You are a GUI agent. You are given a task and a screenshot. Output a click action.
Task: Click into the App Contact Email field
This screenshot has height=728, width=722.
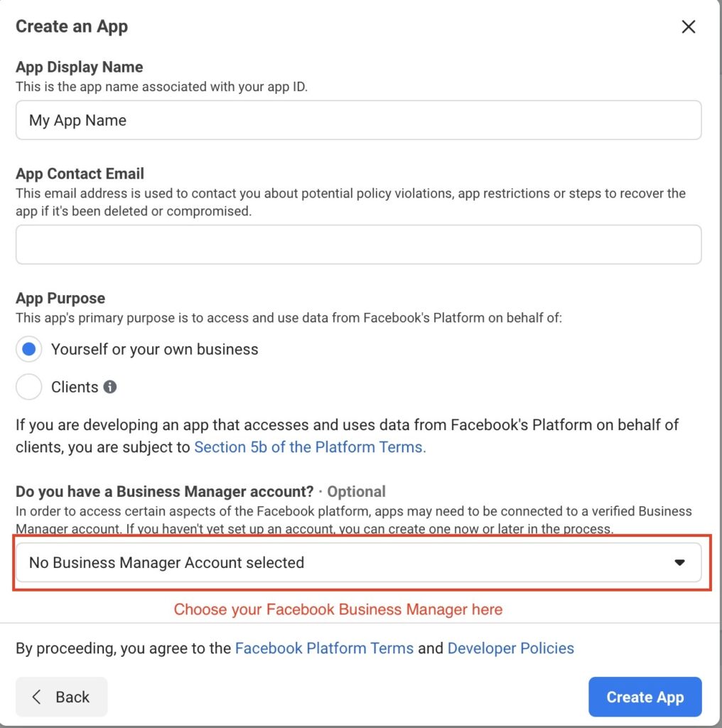(358, 245)
